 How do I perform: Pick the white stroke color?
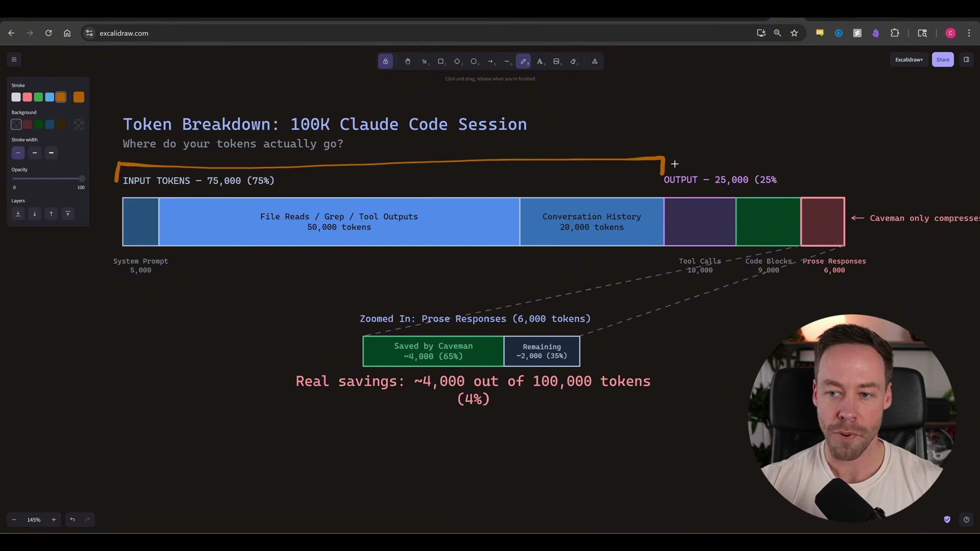pos(16,97)
